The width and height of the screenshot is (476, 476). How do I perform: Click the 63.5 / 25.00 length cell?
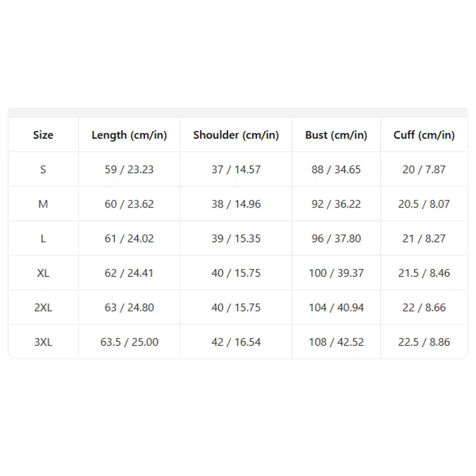click(129, 342)
